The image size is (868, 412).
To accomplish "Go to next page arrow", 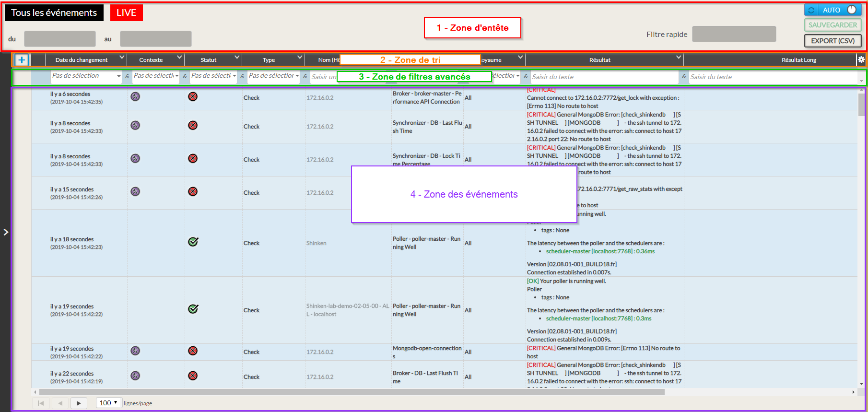I will tap(79, 403).
